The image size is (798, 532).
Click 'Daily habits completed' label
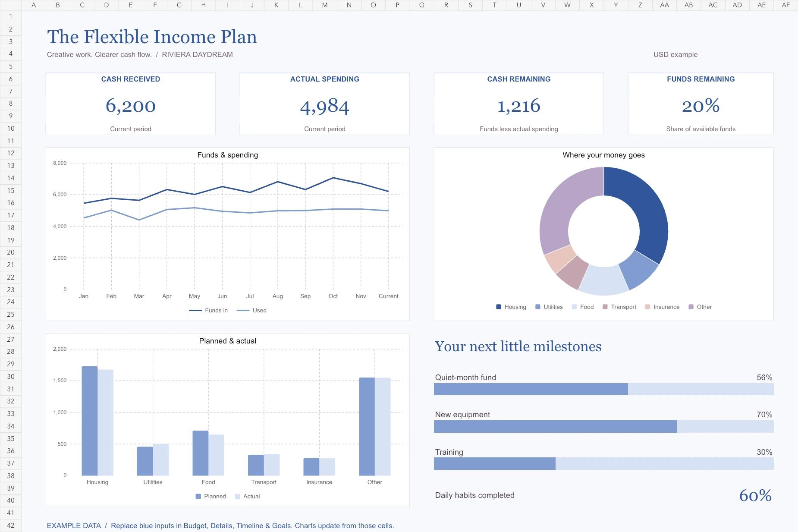(x=474, y=495)
